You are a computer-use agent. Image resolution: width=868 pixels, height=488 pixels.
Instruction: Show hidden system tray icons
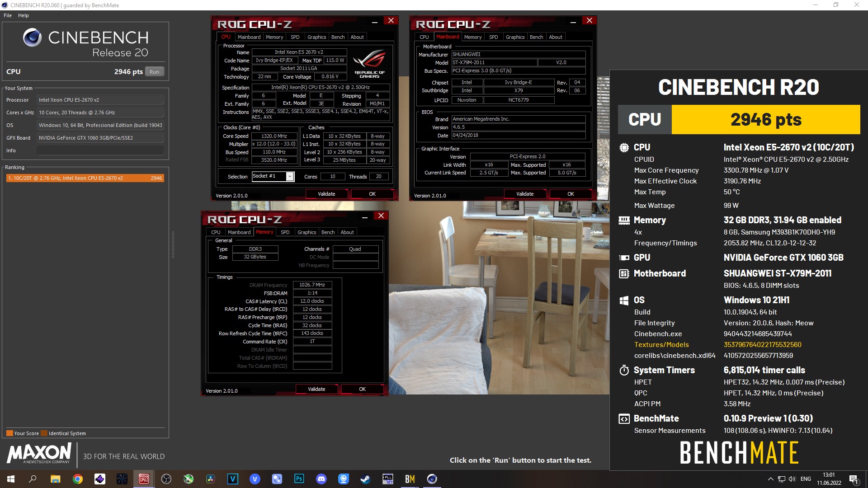[x=770, y=479]
